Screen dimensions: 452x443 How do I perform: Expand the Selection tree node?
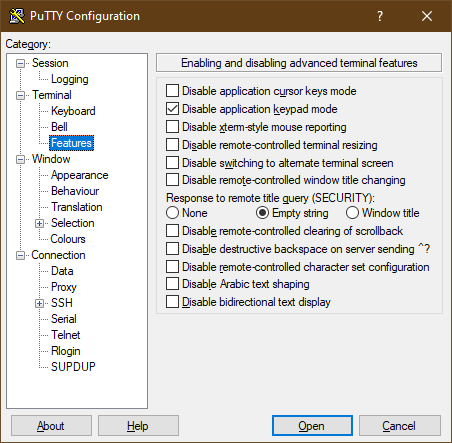tap(40, 223)
